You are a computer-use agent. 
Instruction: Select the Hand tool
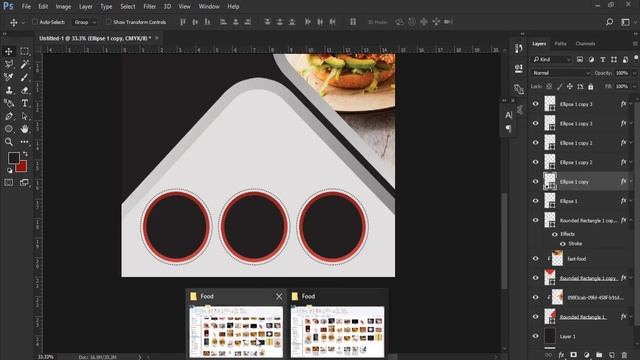(24, 129)
